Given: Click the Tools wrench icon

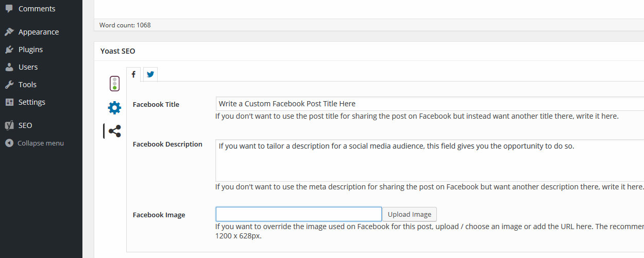Looking at the screenshot, I should coord(9,85).
